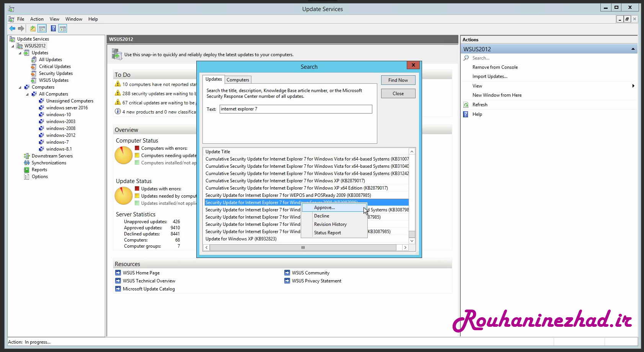Click the Forward arrow toolbar icon
Screen dimensions: 644x352
21,28
